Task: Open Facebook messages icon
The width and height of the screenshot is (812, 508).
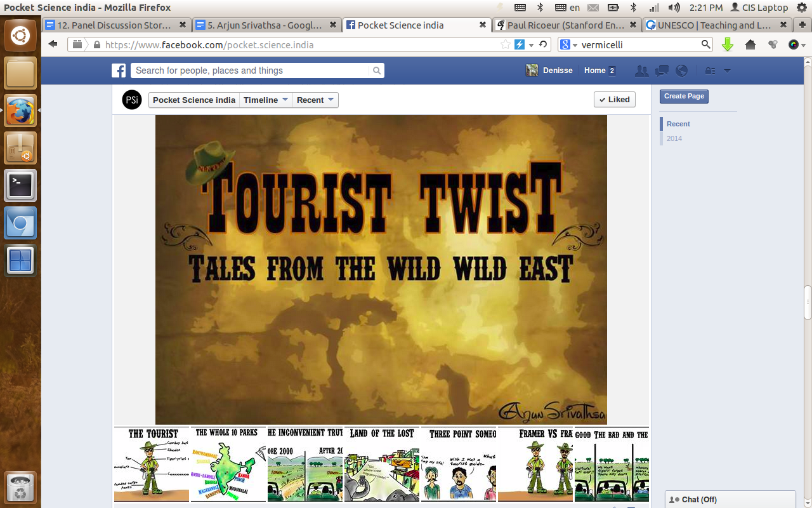Action: pyautogui.click(x=662, y=70)
